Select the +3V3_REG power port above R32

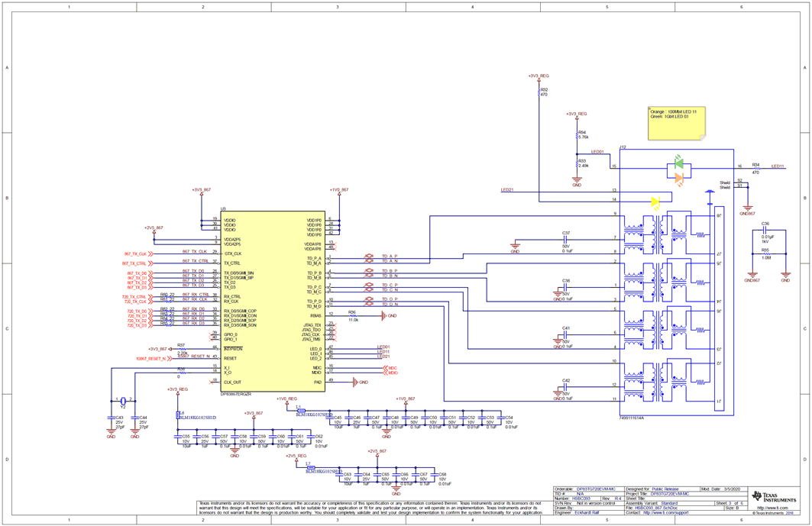(x=540, y=76)
